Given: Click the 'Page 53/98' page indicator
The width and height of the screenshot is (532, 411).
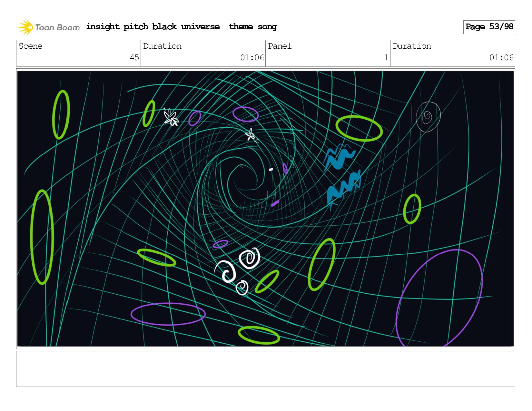Looking at the screenshot, I should click(489, 27).
